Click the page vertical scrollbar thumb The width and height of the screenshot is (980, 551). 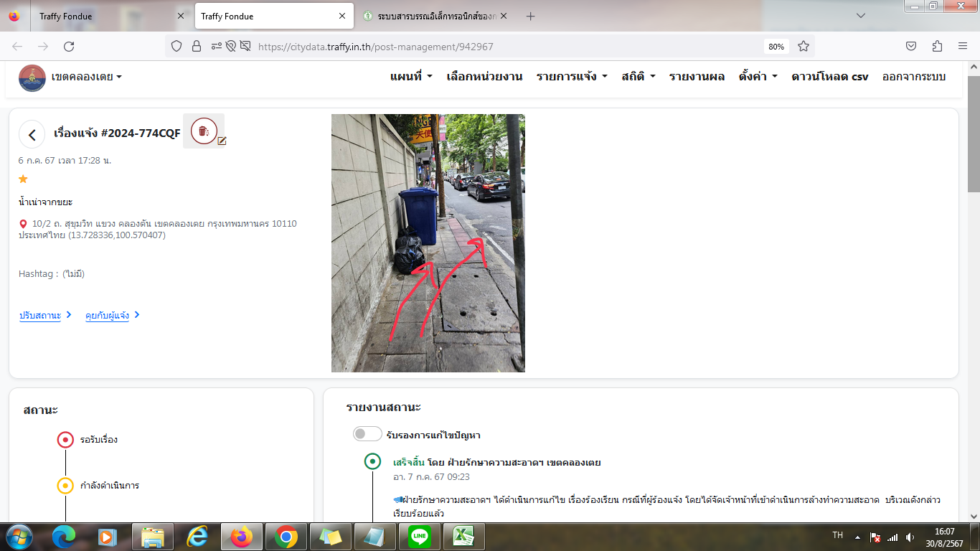[x=974, y=133]
